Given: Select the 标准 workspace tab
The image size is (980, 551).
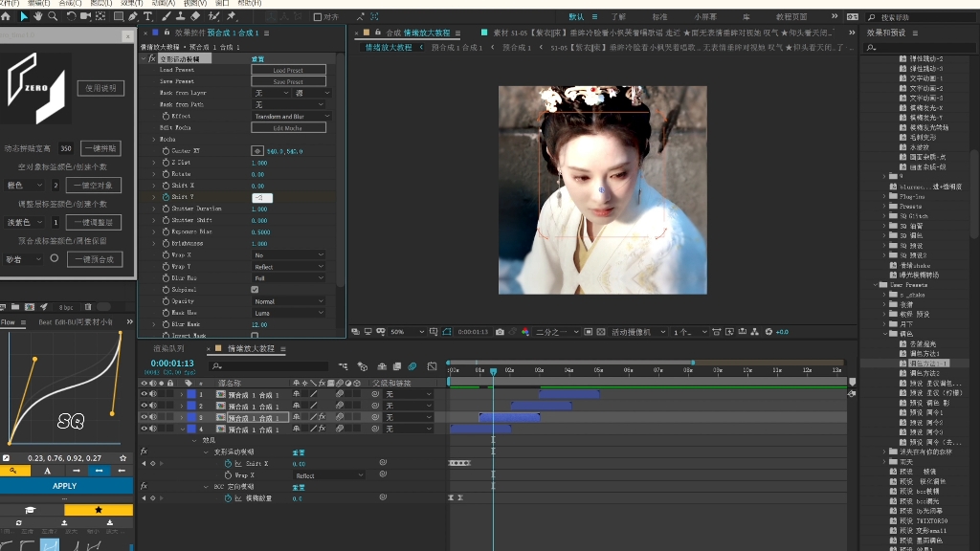Looking at the screenshot, I should pos(660,16).
